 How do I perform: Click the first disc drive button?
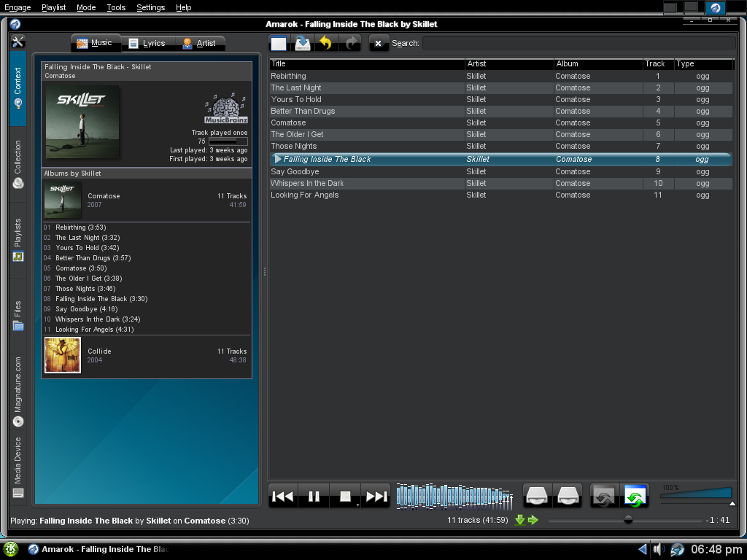tap(537, 496)
